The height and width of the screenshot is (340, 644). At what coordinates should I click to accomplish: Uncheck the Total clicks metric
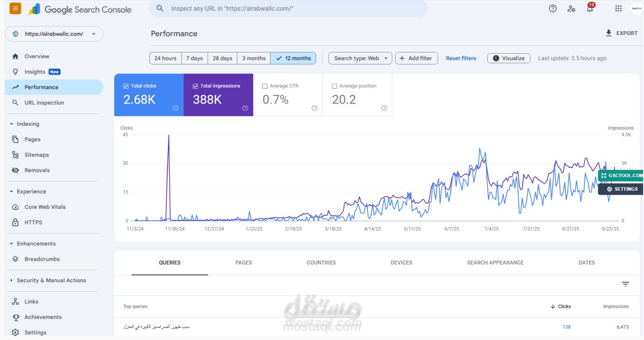tap(126, 86)
